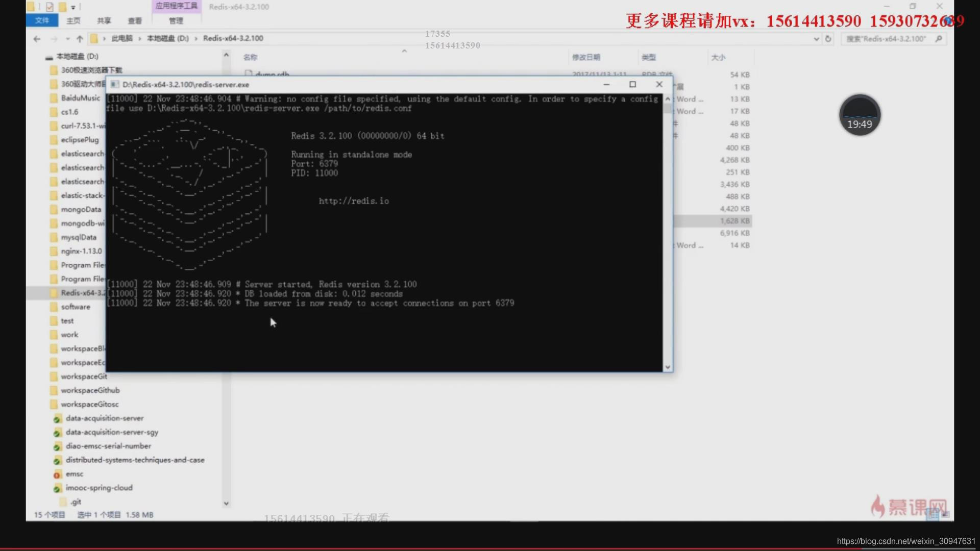This screenshot has height=551, width=980.
Task: Click the search magnifier icon
Action: pyautogui.click(x=938, y=39)
